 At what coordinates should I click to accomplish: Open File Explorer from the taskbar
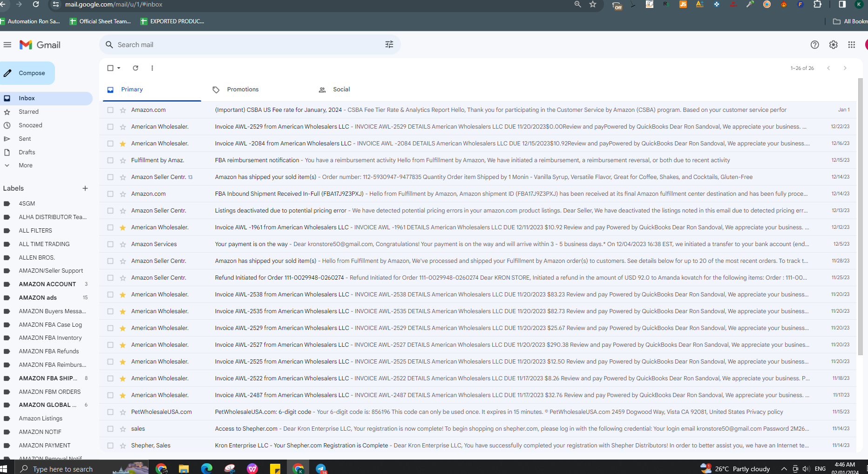(184, 468)
